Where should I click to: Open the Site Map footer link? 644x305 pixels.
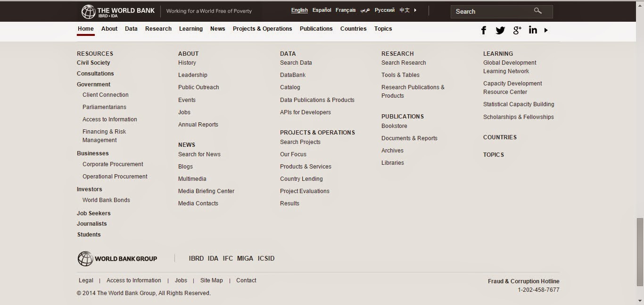[x=212, y=280]
